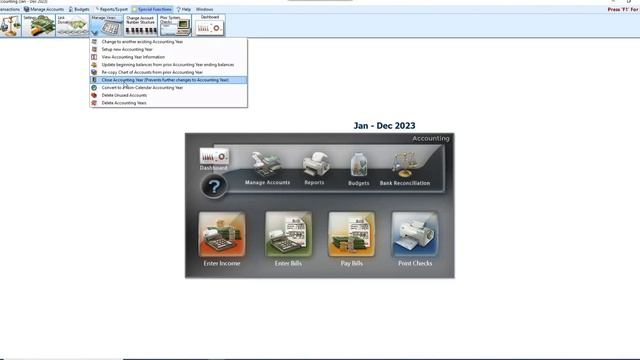This screenshot has width=640, height=360.
Task: Choose Update beginning balances from prior year
Action: pyautogui.click(x=168, y=64)
